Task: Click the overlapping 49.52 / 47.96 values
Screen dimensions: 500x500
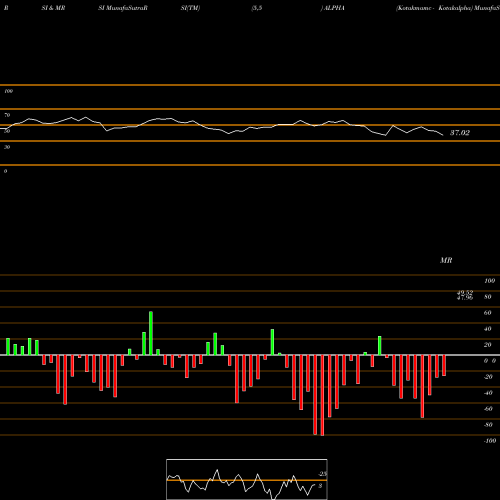Action: click(x=465, y=295)
